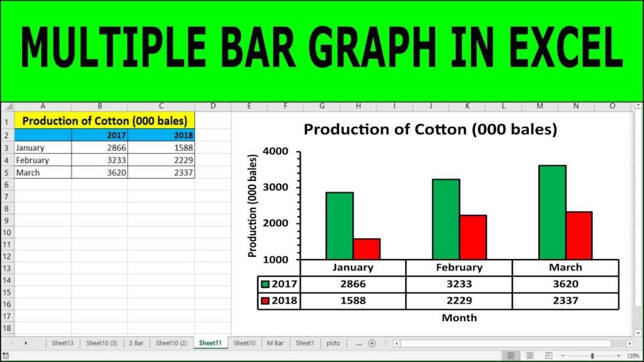Select the active Sheet11 tab

tap(210, 343)
